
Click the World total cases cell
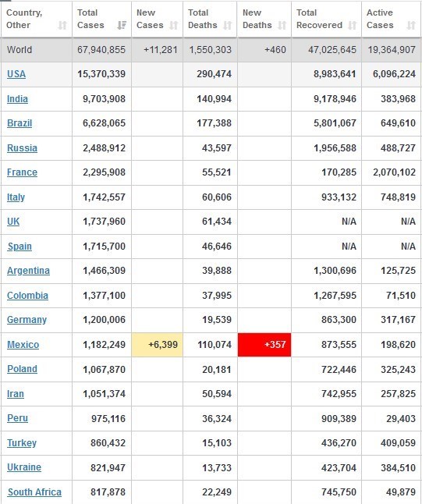point(101,50)
